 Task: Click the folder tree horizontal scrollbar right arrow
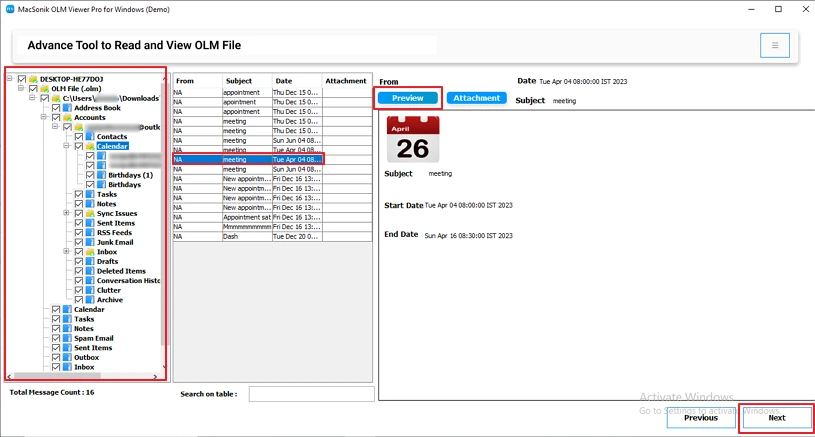155,376
